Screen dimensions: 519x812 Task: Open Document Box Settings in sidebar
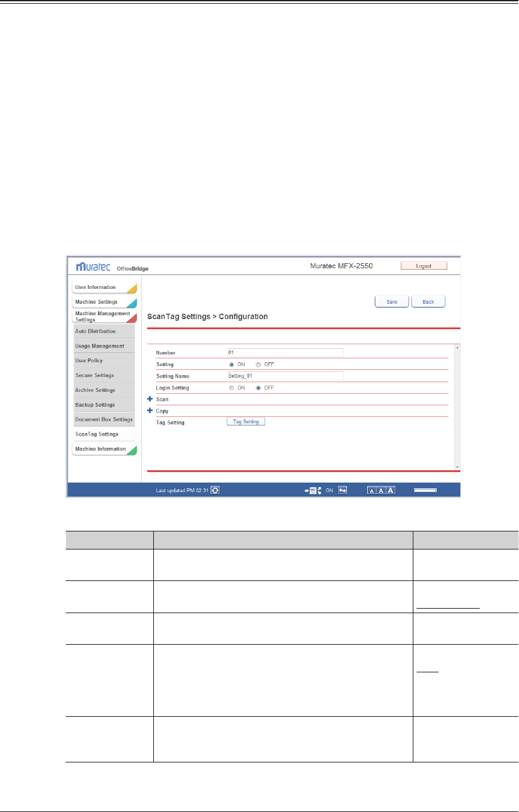pos(103,420)
